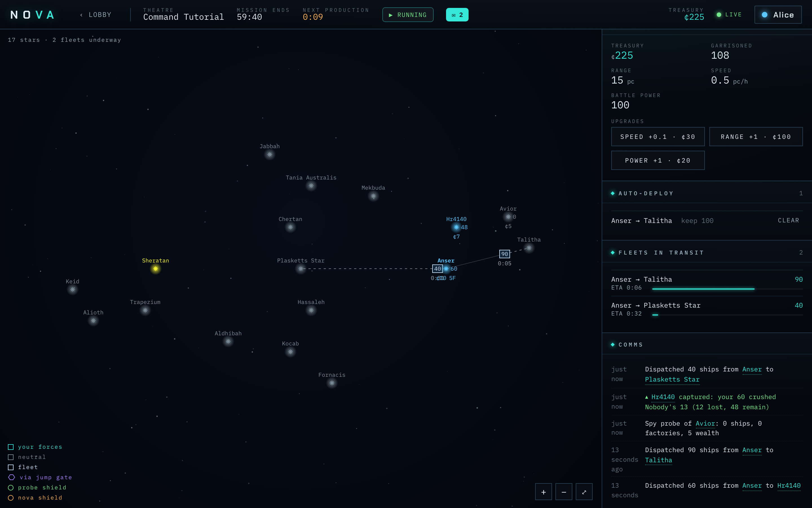The height and width of the screenshot is (508, 812).
Task: Select the 40-ship fleet marker beside Anser
Action: click(437, 269)
